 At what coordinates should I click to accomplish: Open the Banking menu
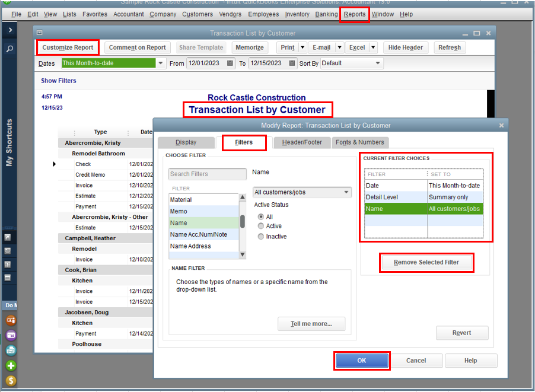[326, 14]
